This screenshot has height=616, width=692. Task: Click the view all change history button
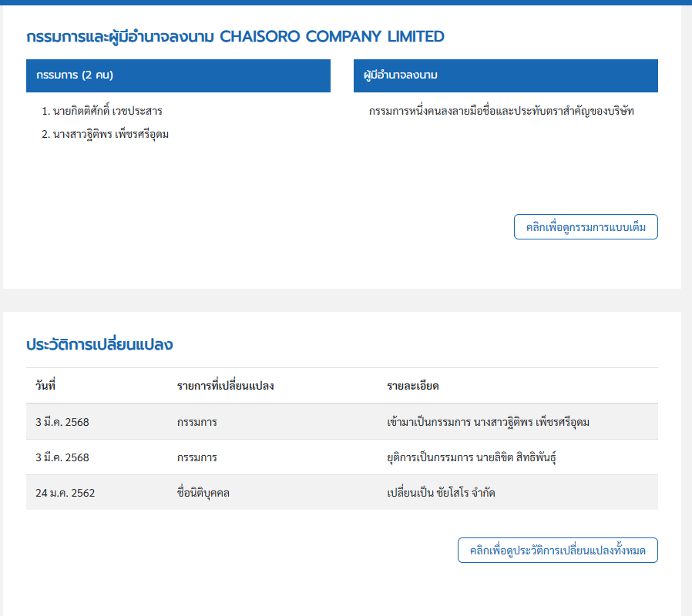[x=558, y=551]
